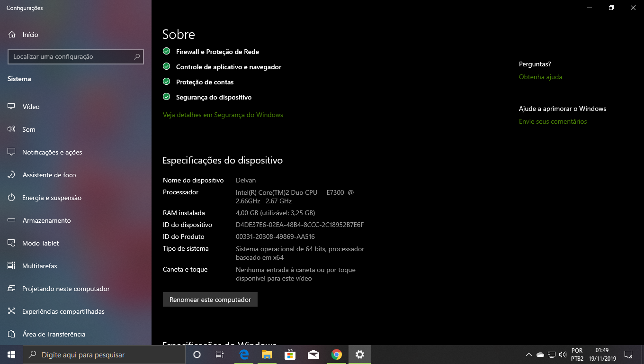Click Sistema operacional de 64 bits text
Viewport: 644px width, 364px height.
(x=300, y=253)
